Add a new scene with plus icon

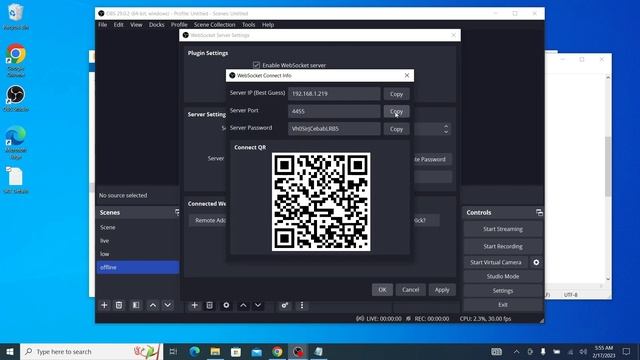104,305
